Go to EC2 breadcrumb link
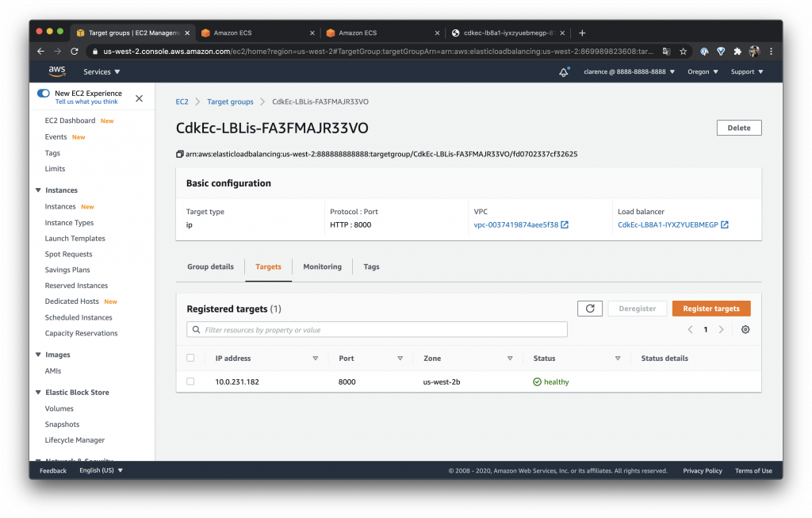 click(182, 102)
